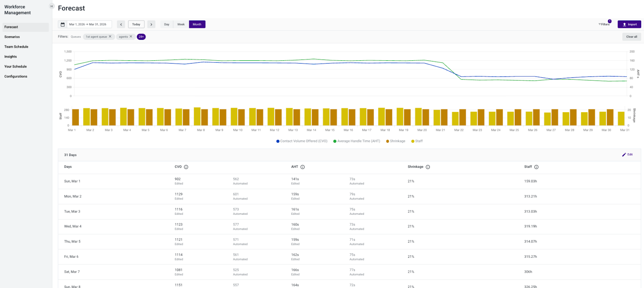Image resolution: width=644 pixels, height=288 pixels.
Task: Click the Shrinkage info icon
Action: (x=428, y=167)
